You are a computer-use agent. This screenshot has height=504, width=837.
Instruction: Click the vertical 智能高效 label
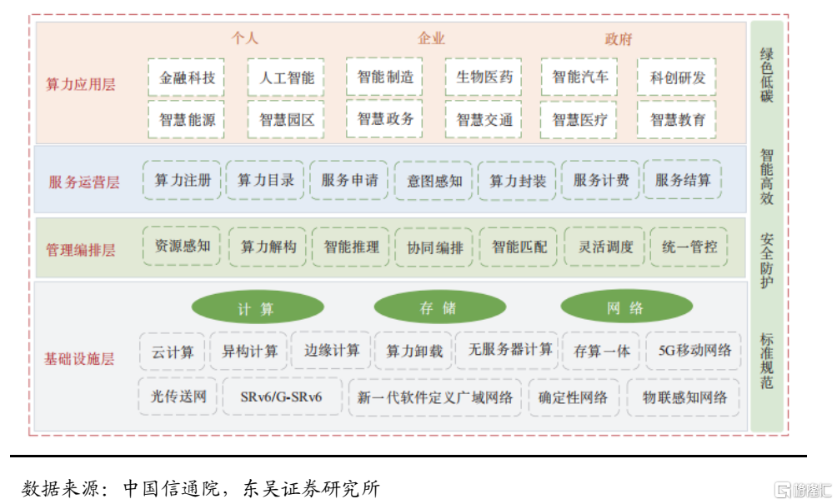click(x=766, y=177)
